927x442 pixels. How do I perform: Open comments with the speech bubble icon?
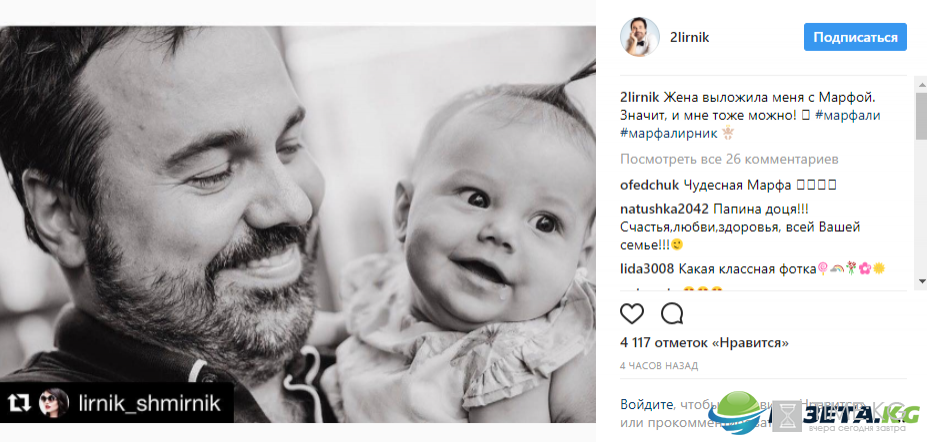point(672,313)
